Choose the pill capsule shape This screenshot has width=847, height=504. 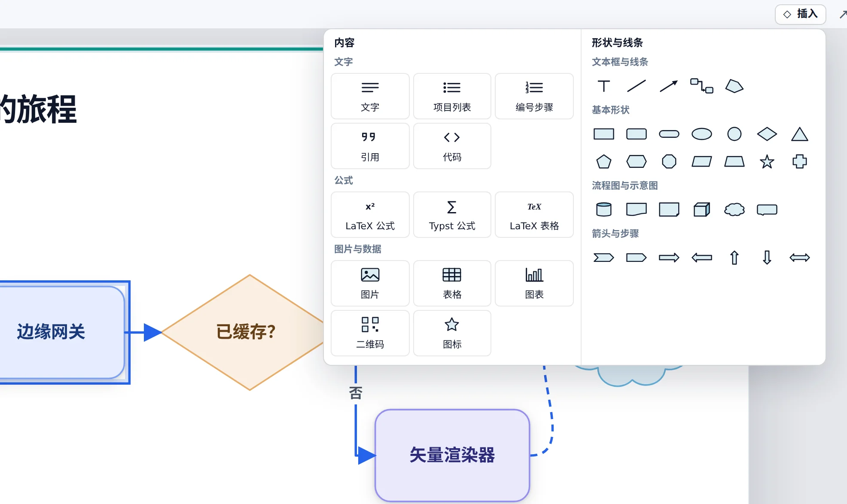669,134
